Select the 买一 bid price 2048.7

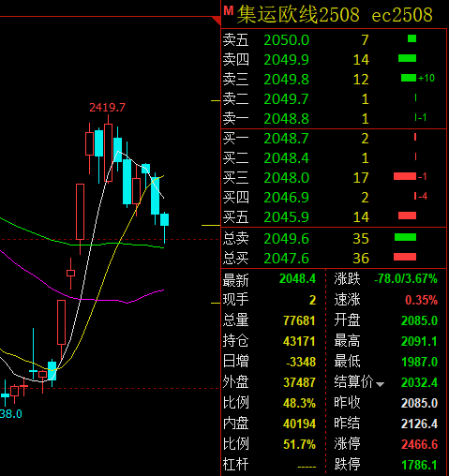[286, 139]
